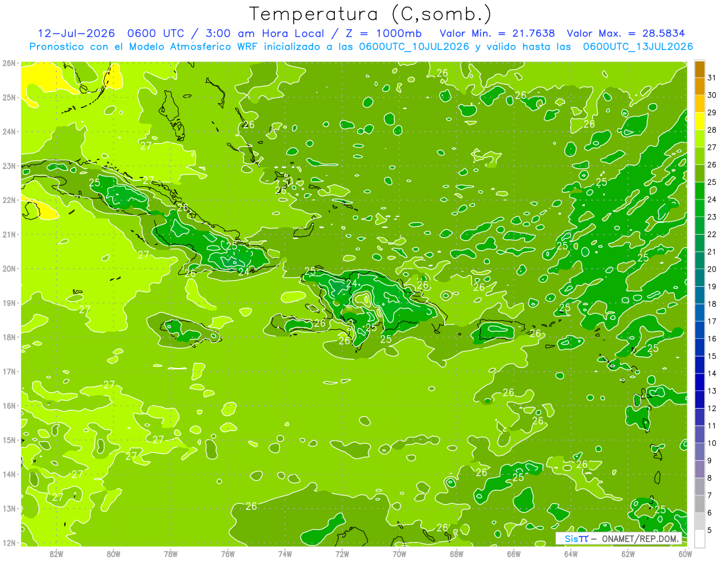Click the "66W" longitude axis label
The width and height of the screenshot is (728, 562).
(514, 554)
